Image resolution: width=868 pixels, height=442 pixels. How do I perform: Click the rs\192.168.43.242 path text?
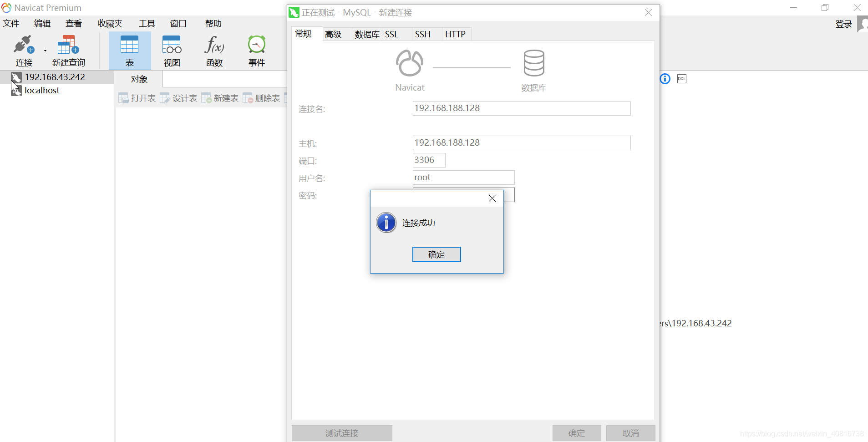696,323
